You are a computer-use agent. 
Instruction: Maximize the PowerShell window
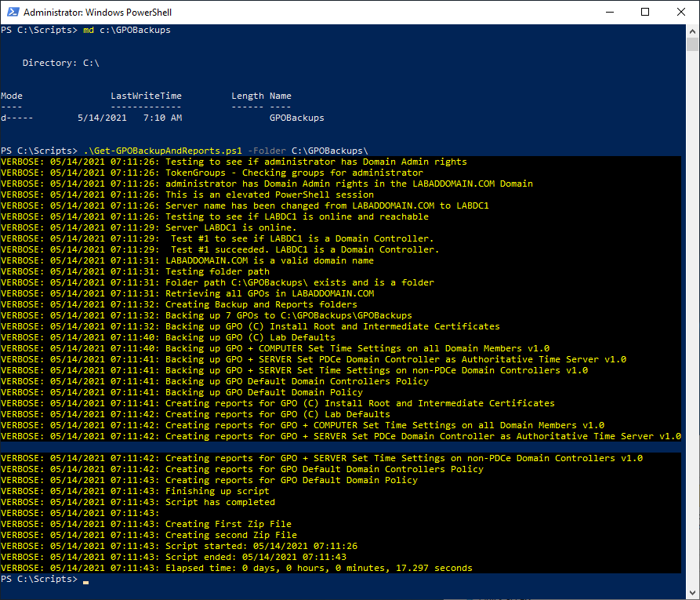click(x=645, y=13)
